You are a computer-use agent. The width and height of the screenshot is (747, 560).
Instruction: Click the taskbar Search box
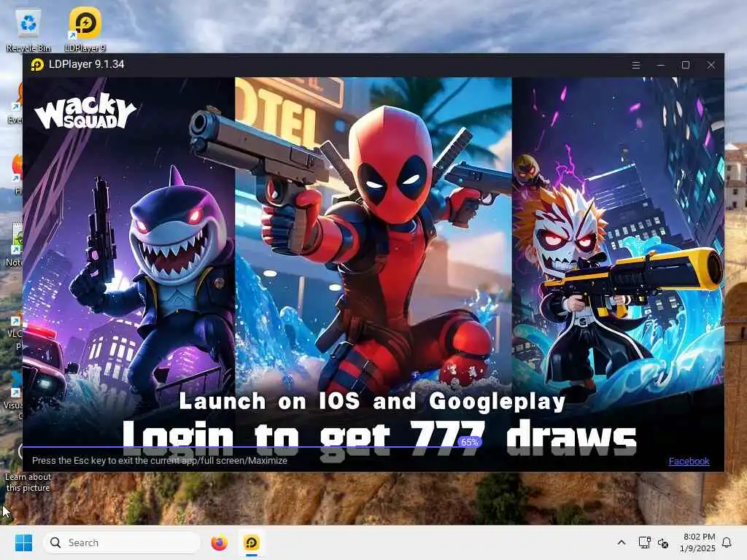(x=122, y=542)
